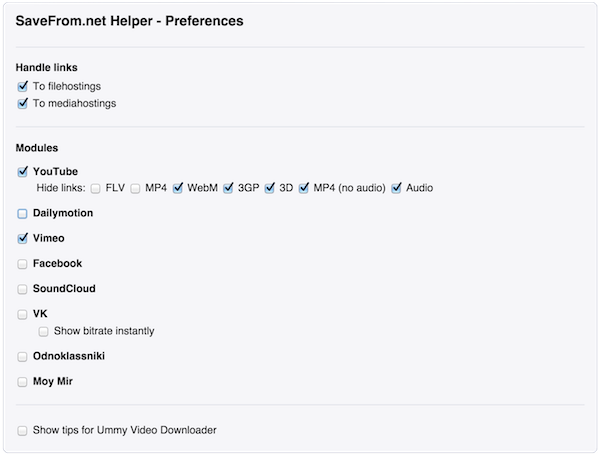Enable the Dailymotion module
The image size is (600, 456).
(x=23, y=213)
